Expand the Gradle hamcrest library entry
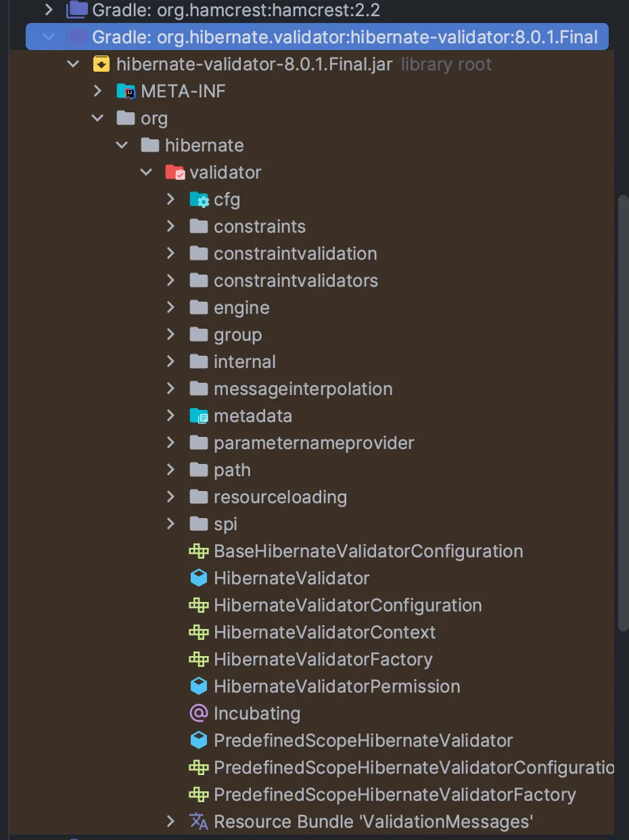629x840 pixels. 48,9
